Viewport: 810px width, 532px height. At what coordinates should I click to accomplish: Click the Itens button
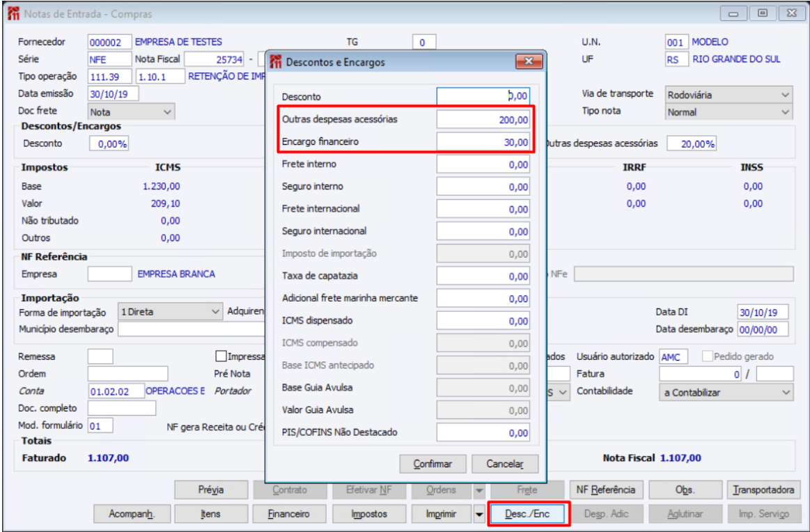tap(211, 514)
